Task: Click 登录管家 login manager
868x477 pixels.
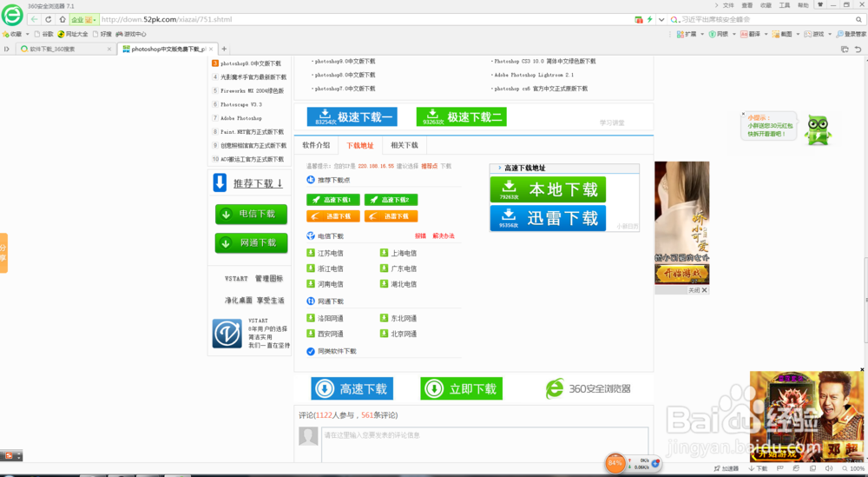Action: tap(852, 35)
